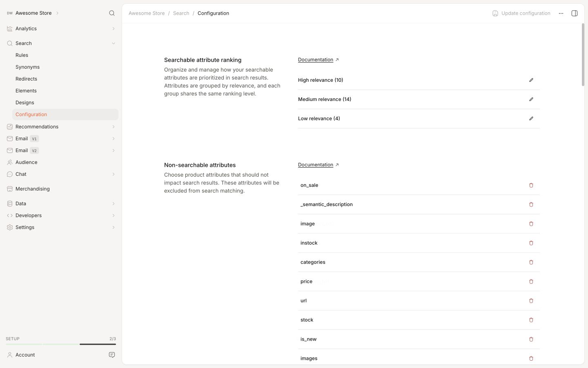
Task: Delete the categories attribute
Action: [531, 262]
